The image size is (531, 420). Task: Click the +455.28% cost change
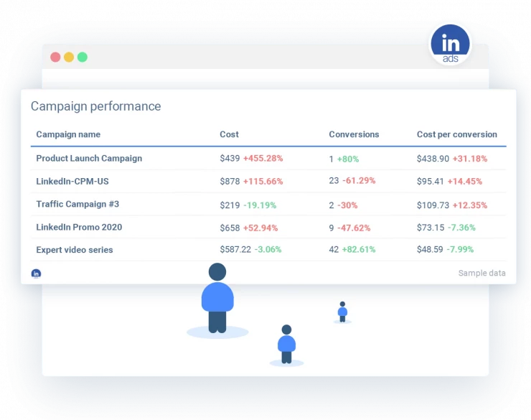[263, 159]
